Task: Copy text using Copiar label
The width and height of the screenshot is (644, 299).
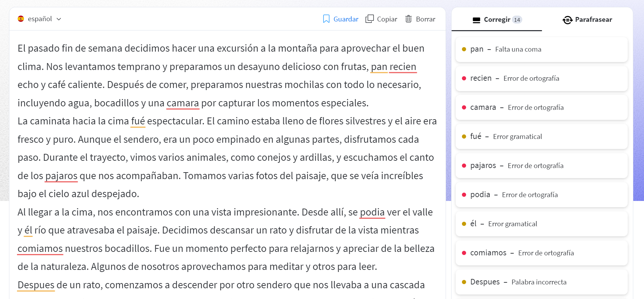Action: click(x=387, y=19)
